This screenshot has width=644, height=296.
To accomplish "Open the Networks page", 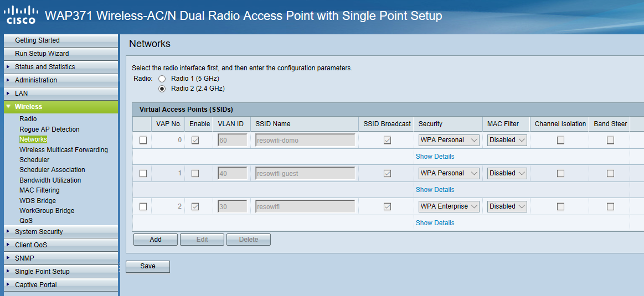I will click(x=33, y=139).
